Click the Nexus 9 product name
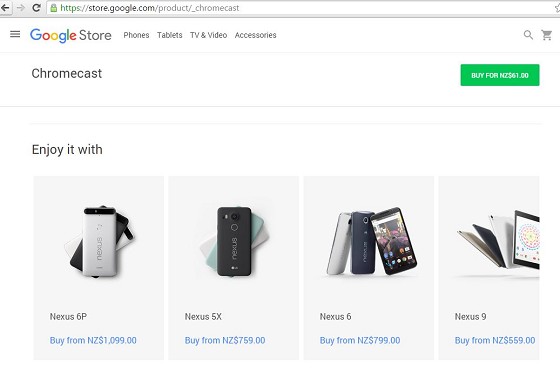This screenshot has height=385, width=560. [470, 316]
